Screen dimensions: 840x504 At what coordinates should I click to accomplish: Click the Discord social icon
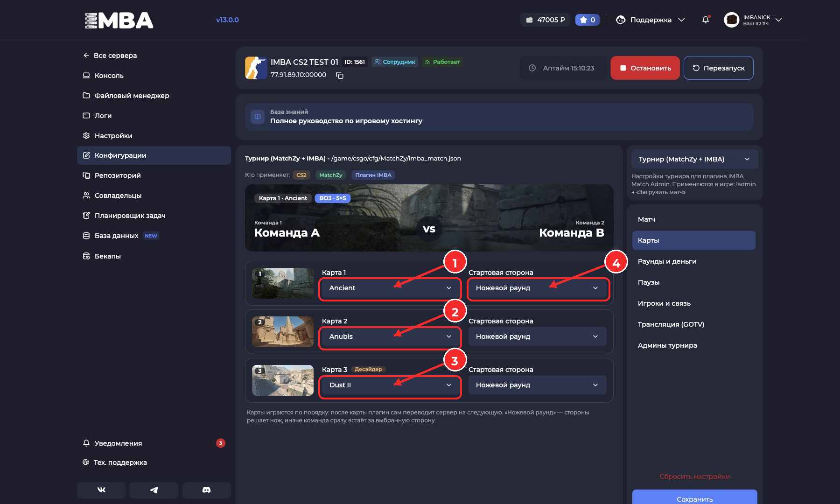(x=206, y=490)
